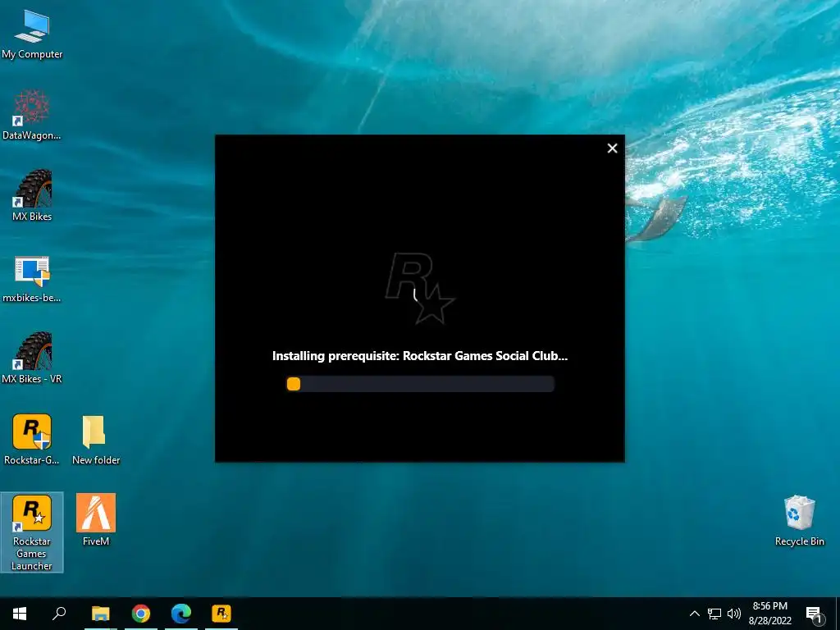This screenshot has width=840, height=630.
Task: Close the Rockstar installer dialog
Action: pyautogui.click(x=612, y=148)
